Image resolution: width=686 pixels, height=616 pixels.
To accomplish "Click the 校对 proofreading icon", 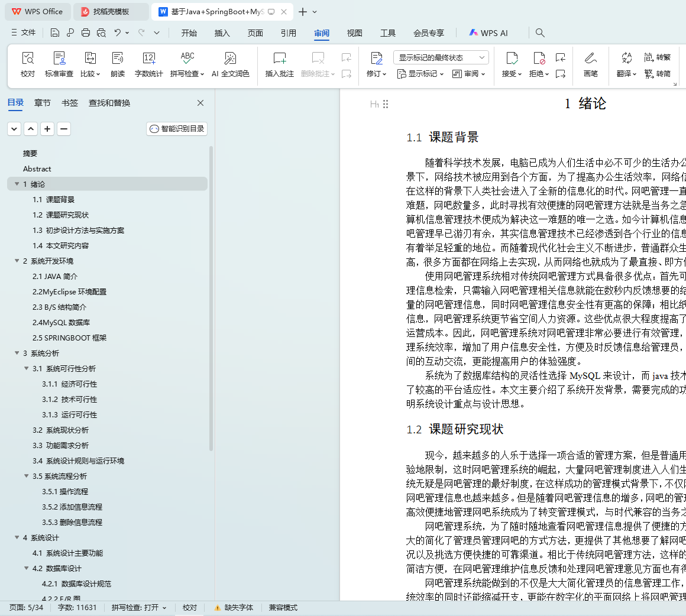I will [x=28, y=64].
